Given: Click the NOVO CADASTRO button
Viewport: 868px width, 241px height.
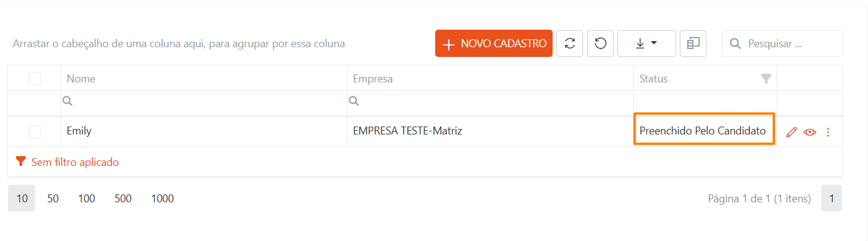Looking at the screenshot, I should pyautogui.click(x=494, y=44).
